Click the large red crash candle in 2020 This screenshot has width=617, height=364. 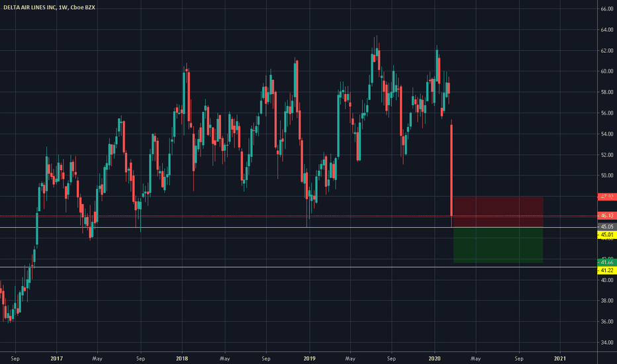click(451, 170)
